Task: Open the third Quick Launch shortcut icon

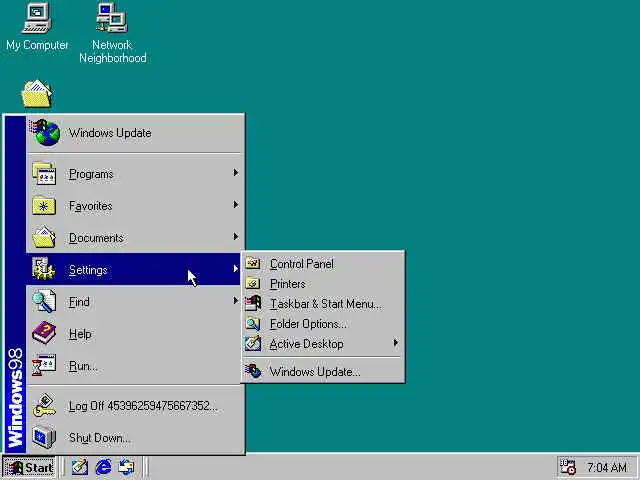Action: click(x=127, y=467)
